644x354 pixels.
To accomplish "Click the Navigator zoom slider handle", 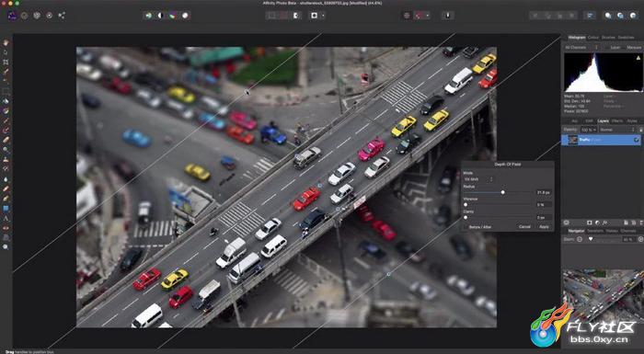I will point(591,239).
